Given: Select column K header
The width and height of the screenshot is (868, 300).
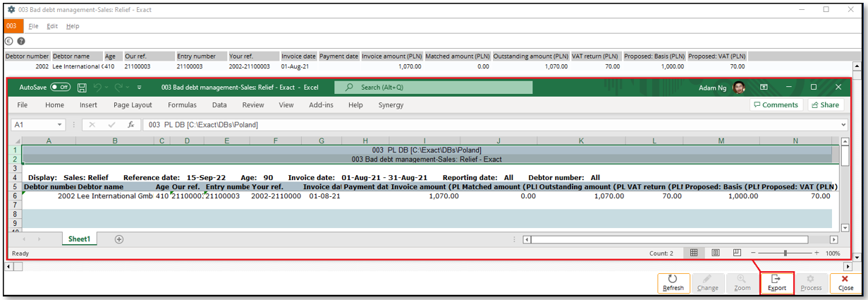Looking at the screenshot, I should (x=581, y=141).
